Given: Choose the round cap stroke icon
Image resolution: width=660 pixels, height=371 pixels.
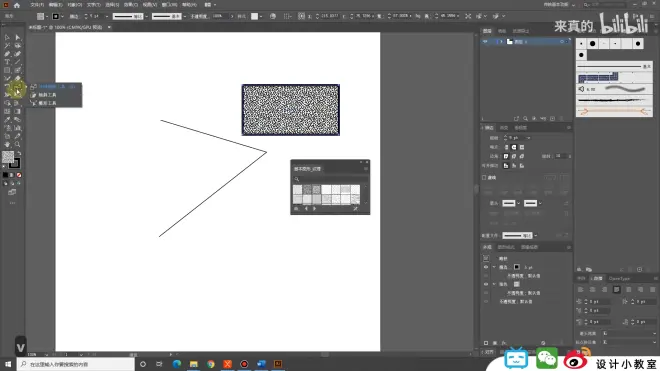Looking at the screenshot, I should [514, 147].
